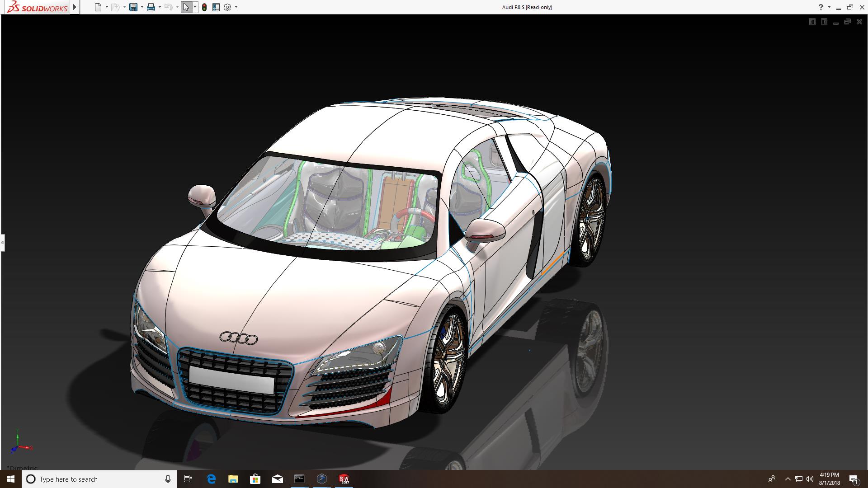The image size is (868, 488).
Task: Toggle the right panel display button
Action: pyautogui.click(x=824, y=22)
